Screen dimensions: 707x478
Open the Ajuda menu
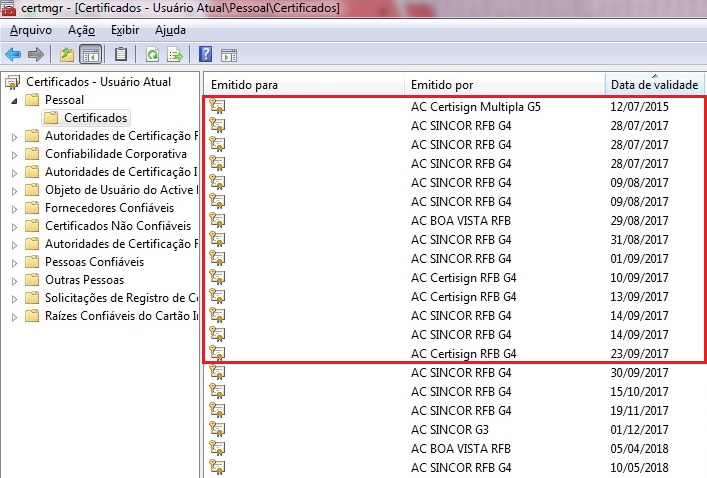[170, 30]
